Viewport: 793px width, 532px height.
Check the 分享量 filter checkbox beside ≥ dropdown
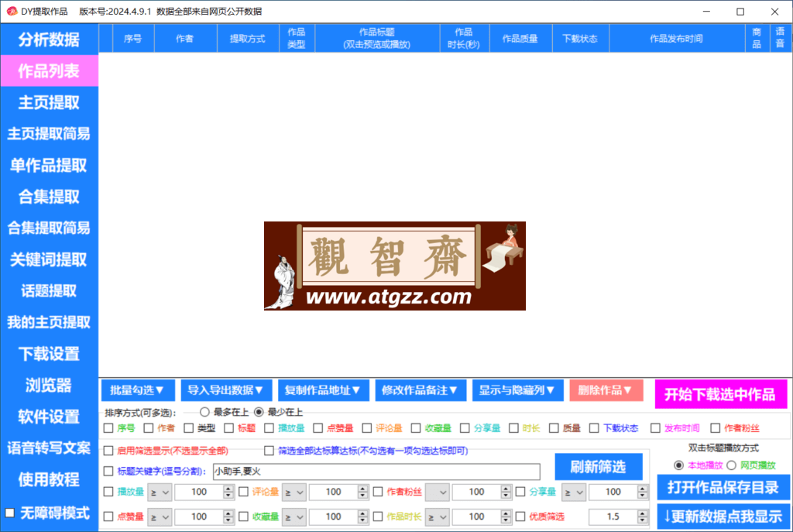520,492
